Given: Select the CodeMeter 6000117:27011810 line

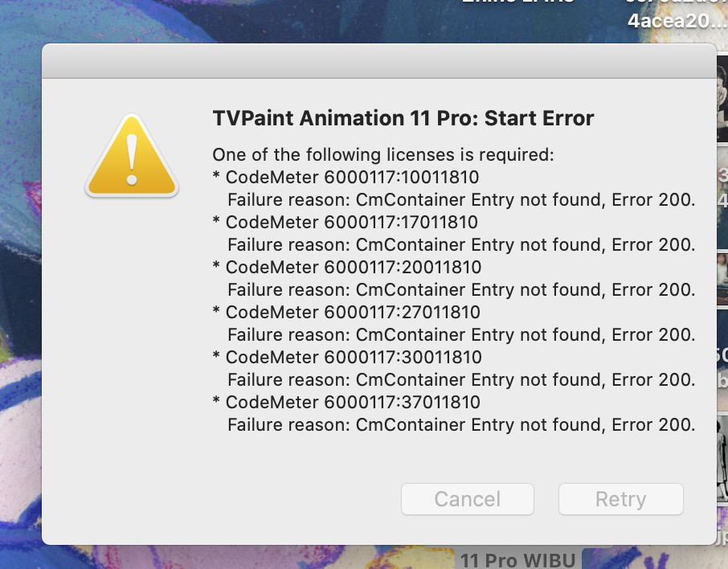Looking at the screenshot, I should (346, 312).
